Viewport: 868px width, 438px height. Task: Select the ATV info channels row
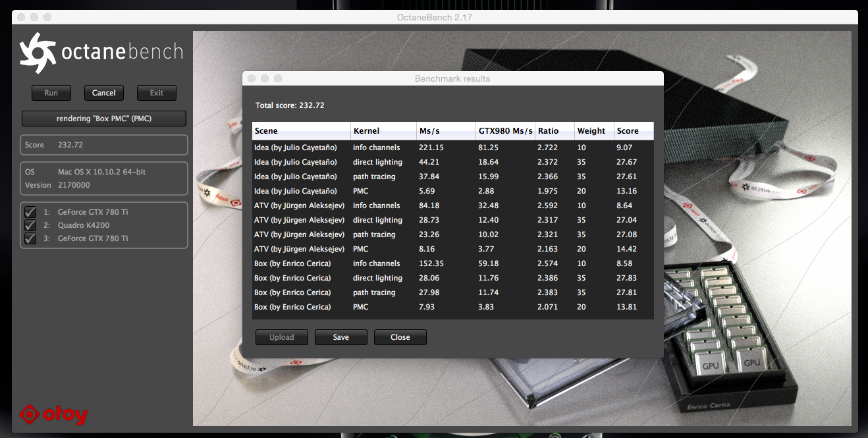point(453,205)
